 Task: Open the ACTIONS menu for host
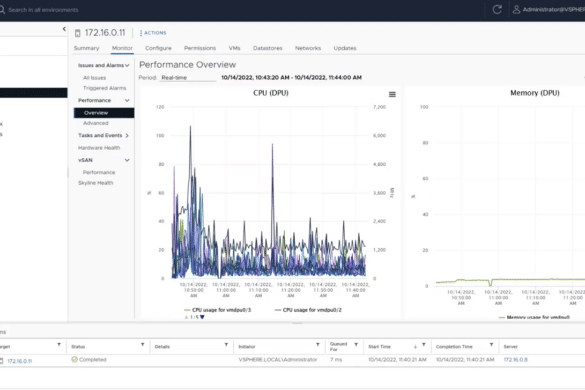153,33
